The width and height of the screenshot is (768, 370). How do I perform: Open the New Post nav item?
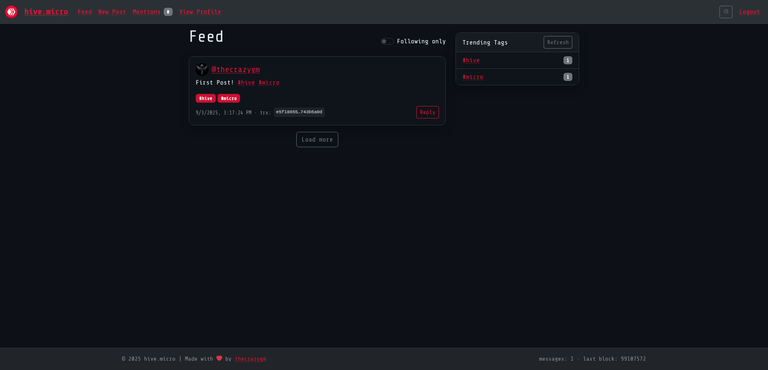112,12
